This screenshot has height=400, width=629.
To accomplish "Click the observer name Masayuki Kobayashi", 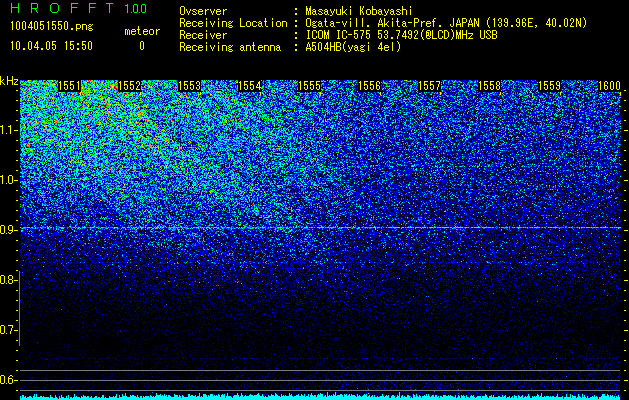I will click(359, 11).
